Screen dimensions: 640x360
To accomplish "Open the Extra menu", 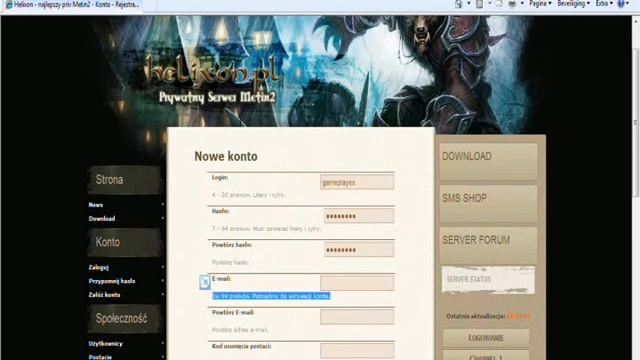I will [604, 4].
